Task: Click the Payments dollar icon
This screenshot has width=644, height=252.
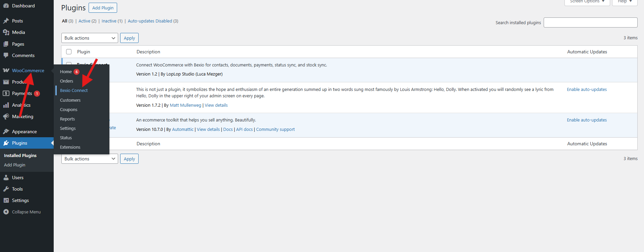Action: point(6,93)
